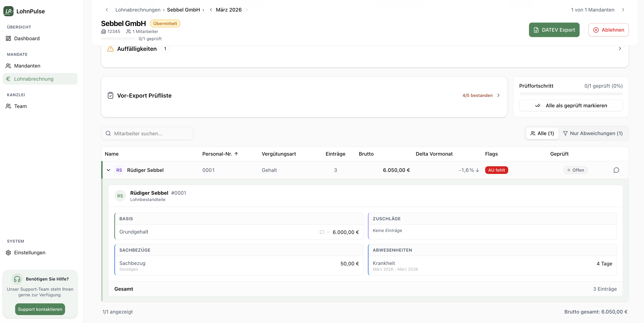Image resolution: width=644 pixels, height=323 pixels.
Task: Open Team in the Kanzlei section
Action: pyautogui.click(x=20, y=106)
